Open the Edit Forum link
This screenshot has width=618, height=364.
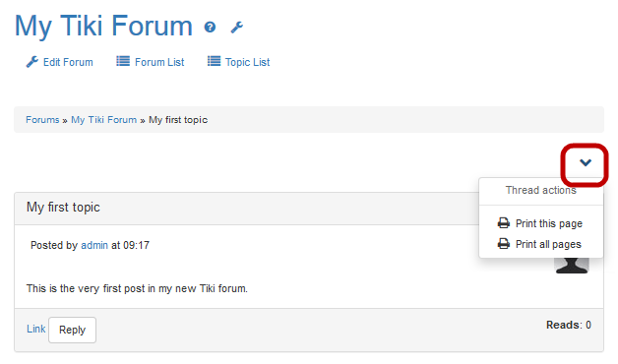59,62
